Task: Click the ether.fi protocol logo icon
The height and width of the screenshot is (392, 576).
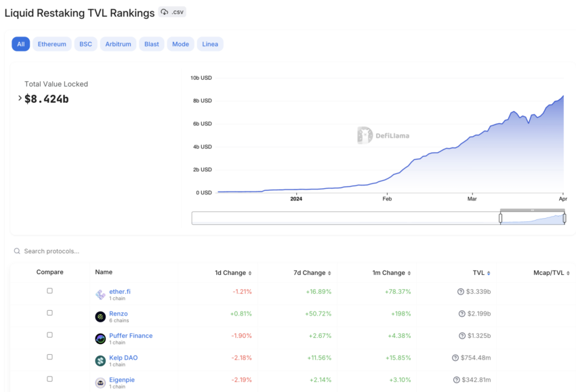Action: [x=100, y=295]
